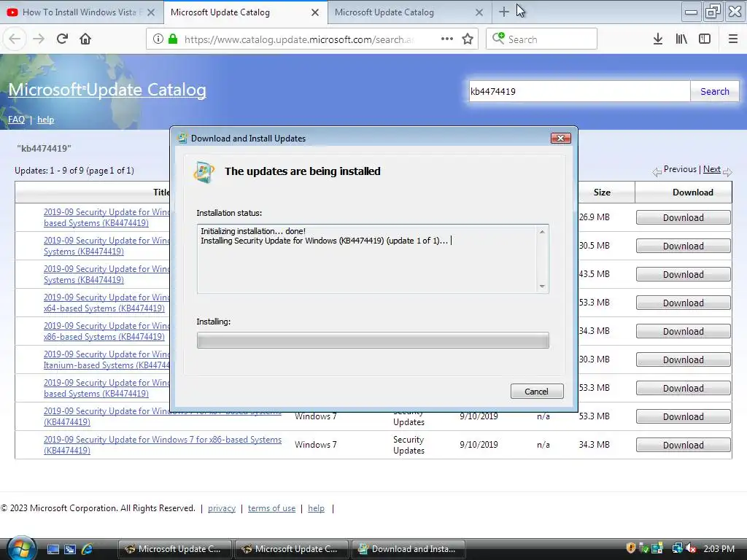Select the active Microsoft Update Catalog tab
747x560 pixels.
pos(246,12)
